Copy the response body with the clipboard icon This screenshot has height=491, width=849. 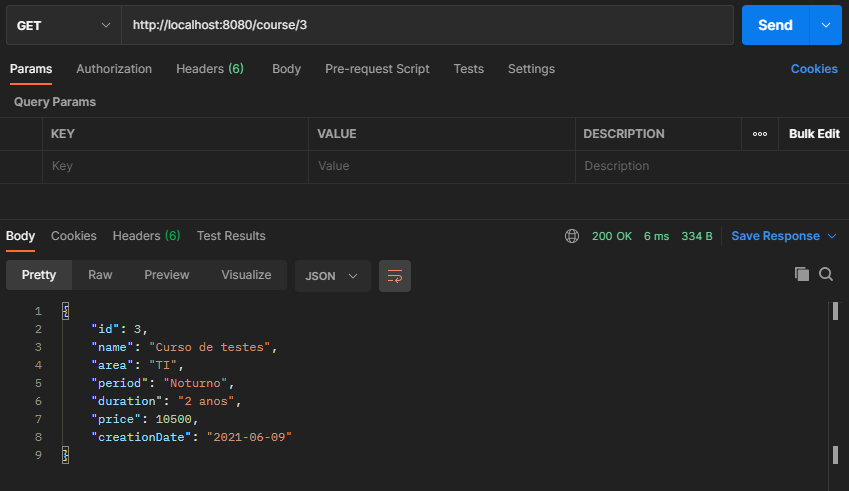pos(802,274)
